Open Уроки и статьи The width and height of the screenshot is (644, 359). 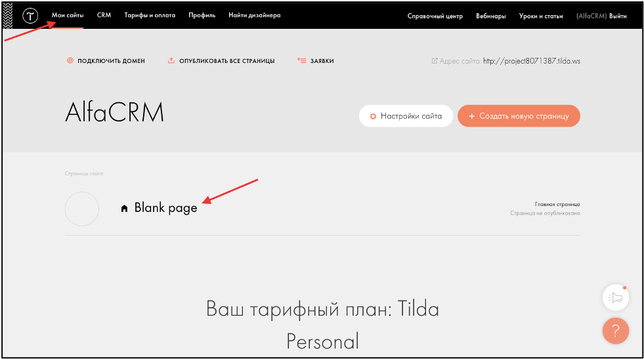click(x=541, y=16)
